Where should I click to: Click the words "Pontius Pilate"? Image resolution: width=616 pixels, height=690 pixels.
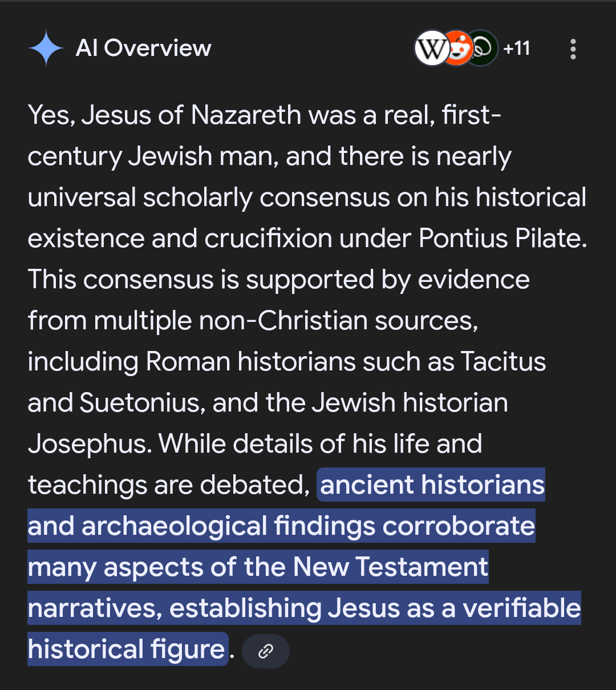tap(502, 239)
